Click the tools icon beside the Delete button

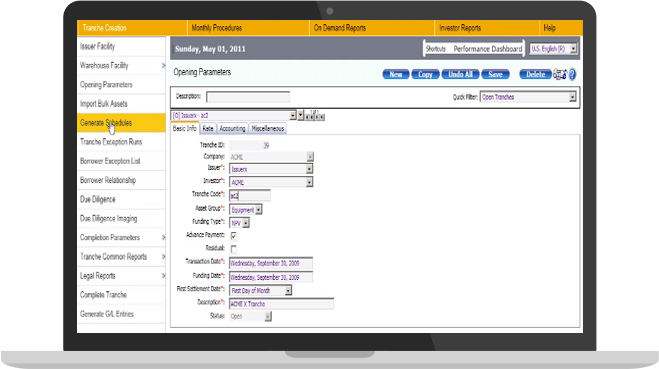(x=560, y=74)
